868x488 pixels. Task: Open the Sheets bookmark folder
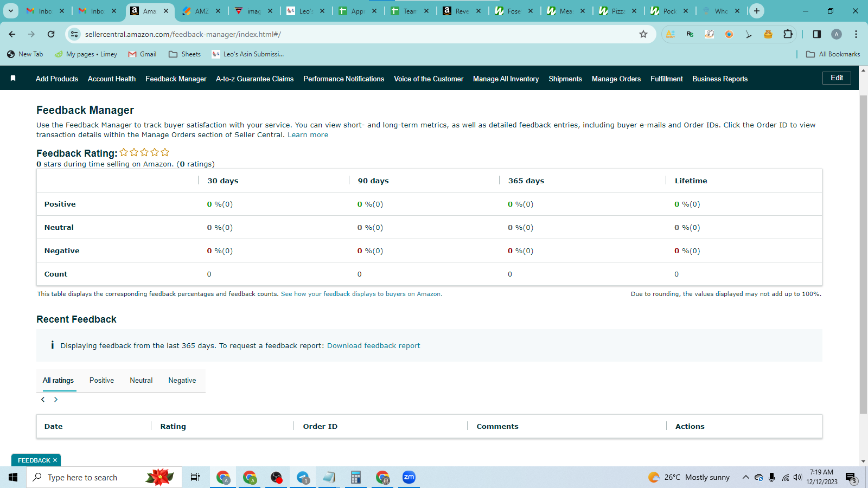[184, 54]
